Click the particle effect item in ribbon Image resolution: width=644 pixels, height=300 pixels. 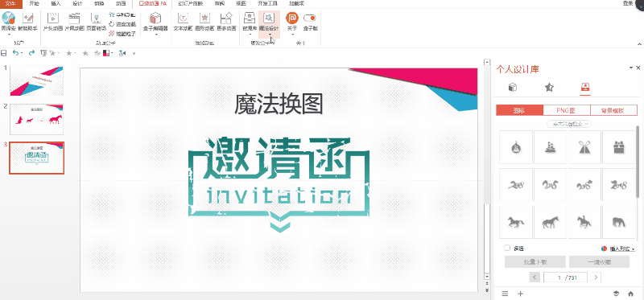(122, 34)
